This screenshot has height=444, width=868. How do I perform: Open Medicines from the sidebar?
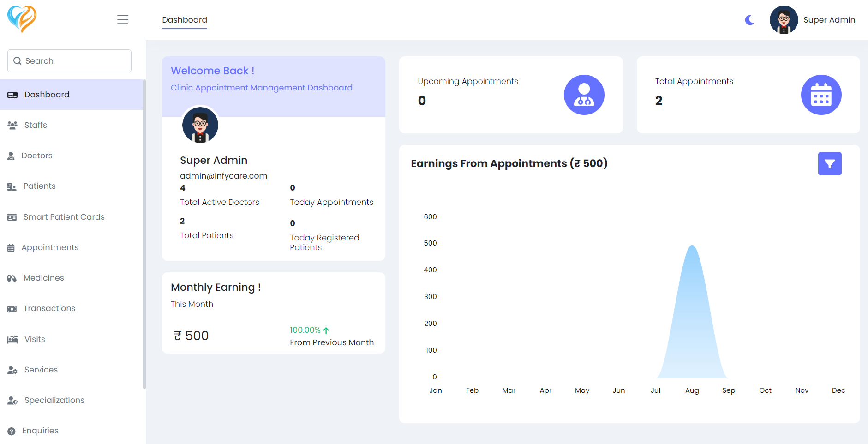[x=43, y=278]
